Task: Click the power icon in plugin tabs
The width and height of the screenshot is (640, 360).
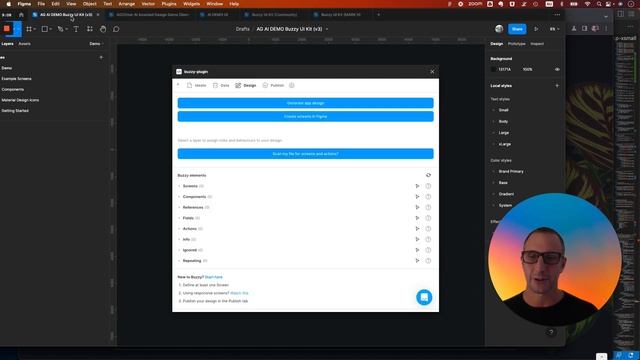Action: click(291, 85)
